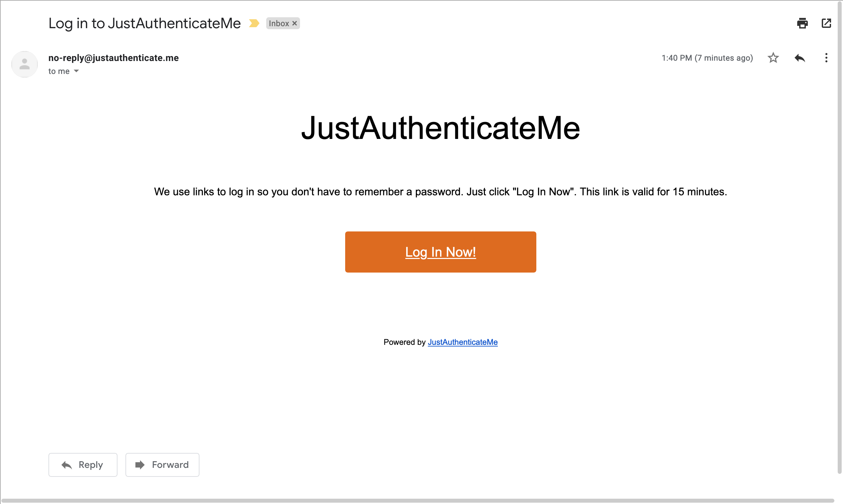Click the horizontal scrollbar at the bottom
This screenshot has width=843, height=504.
coord(418,501)
